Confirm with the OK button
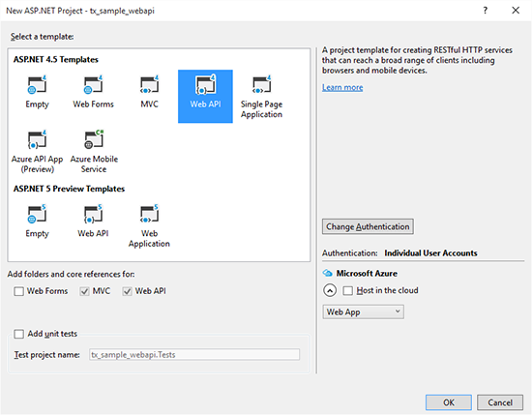The height and width of the screenshot is (415, 532). coord(449,402)
